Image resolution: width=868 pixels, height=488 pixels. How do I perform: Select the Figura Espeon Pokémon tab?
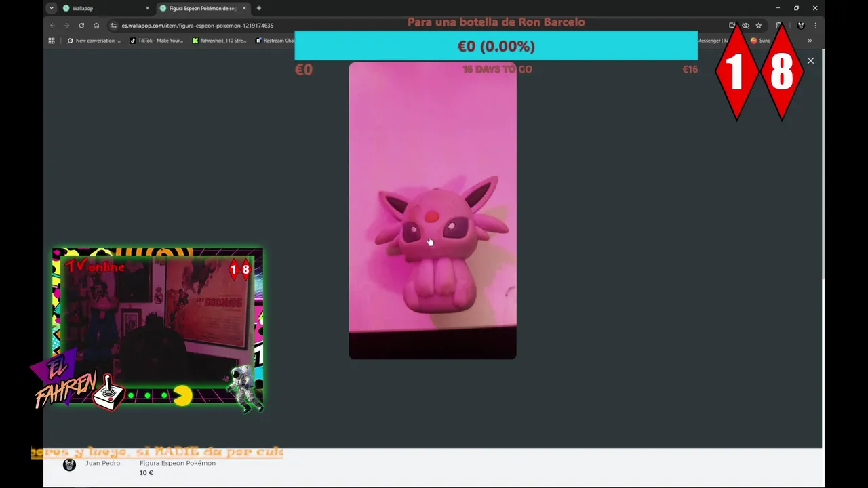[202, 8]
